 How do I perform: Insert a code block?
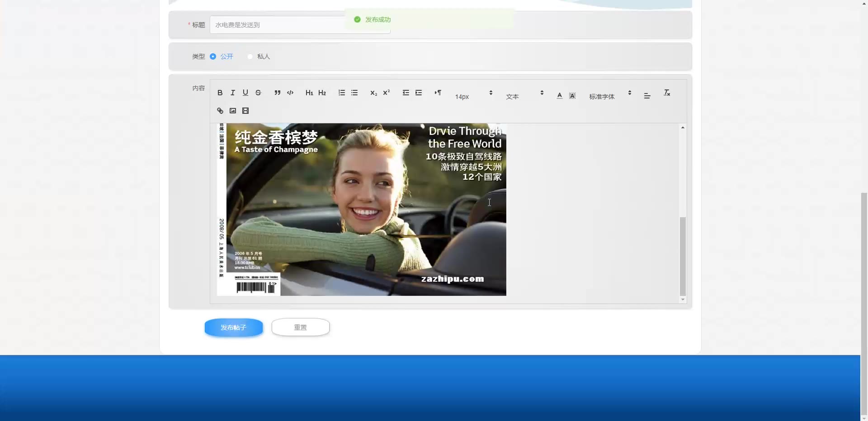290,93
